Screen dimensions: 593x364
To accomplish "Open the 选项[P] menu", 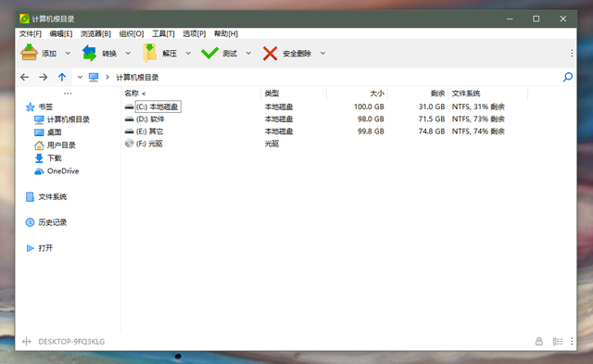I will (195, 33).
